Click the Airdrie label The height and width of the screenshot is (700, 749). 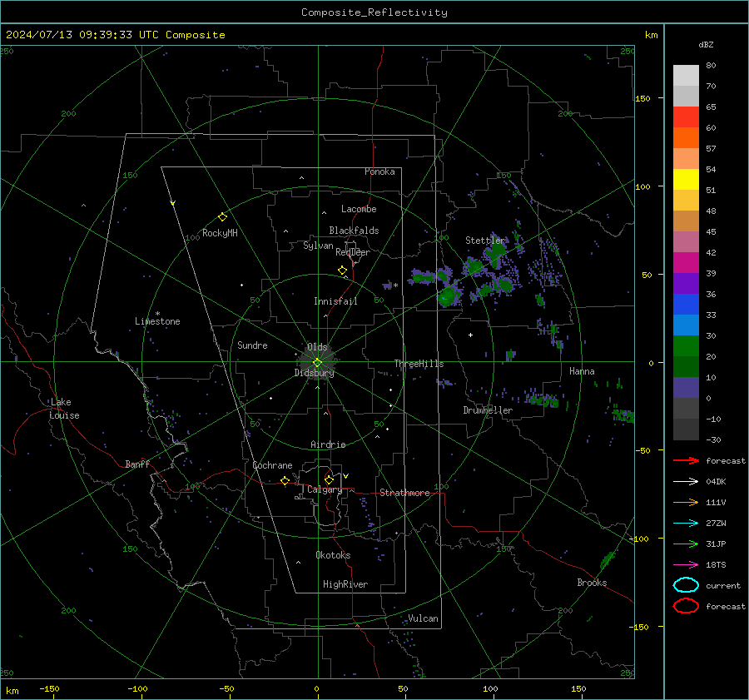[x=328, y=444]
